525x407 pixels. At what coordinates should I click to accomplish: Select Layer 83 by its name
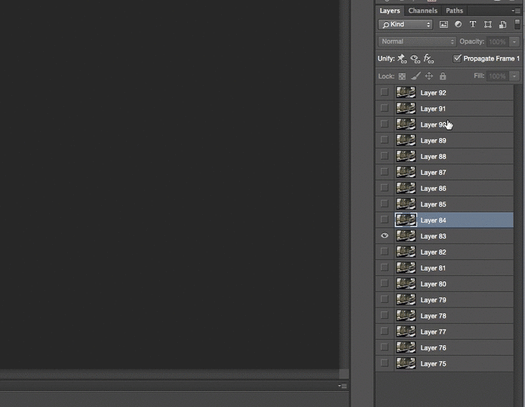[433, 236]
